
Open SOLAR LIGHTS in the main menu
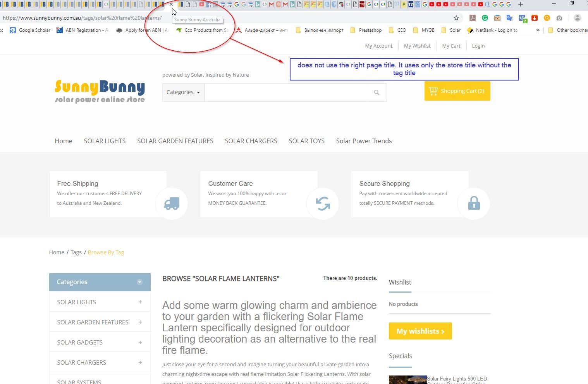coord(105,141)
